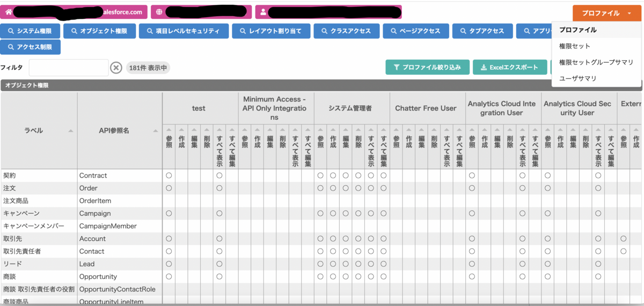The width and height of the screenshot is (644, 306).
Task: Sort by 作成 arrow under Minimum Access profile
Action: [x=257, y=129]
